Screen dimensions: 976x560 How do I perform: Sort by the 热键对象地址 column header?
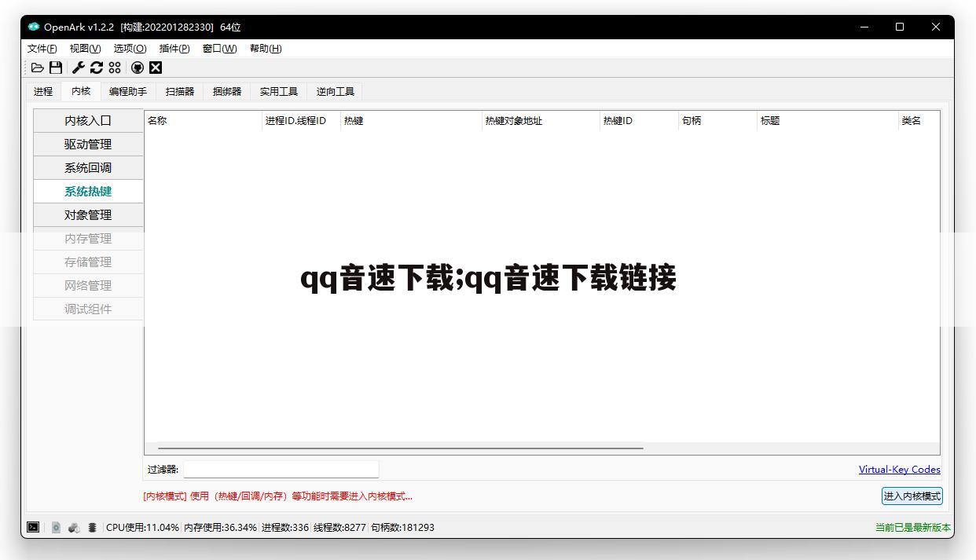[x=541, y=121]
